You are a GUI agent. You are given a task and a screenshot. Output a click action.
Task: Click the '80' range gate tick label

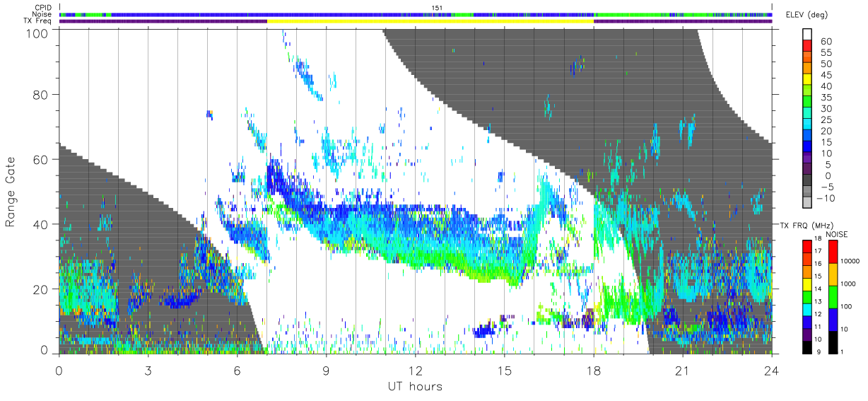coord(40,94)
